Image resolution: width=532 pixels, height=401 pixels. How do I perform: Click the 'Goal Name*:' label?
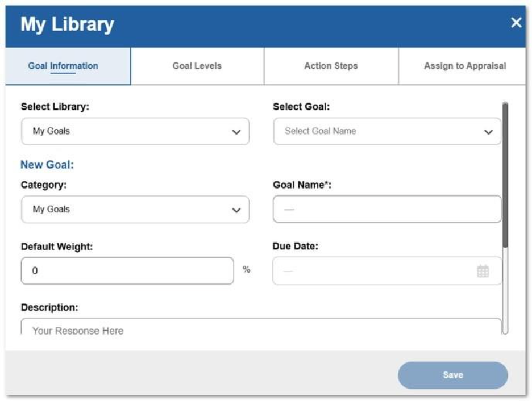tap(302, 185)
